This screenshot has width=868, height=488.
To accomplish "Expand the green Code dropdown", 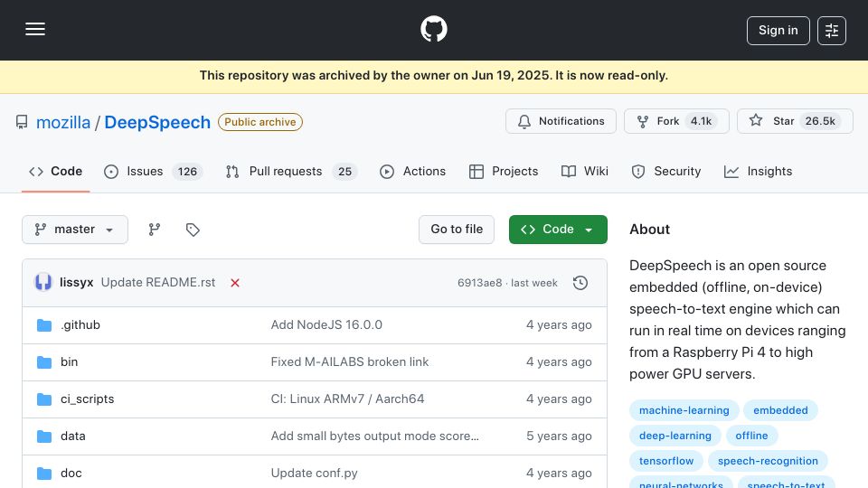I will point(558,230).
